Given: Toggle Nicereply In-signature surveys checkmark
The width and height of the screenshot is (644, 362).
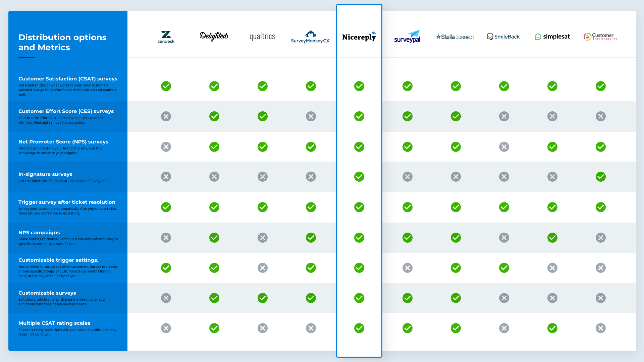Looking at the screenshot, I should click(x=359, y=176).
